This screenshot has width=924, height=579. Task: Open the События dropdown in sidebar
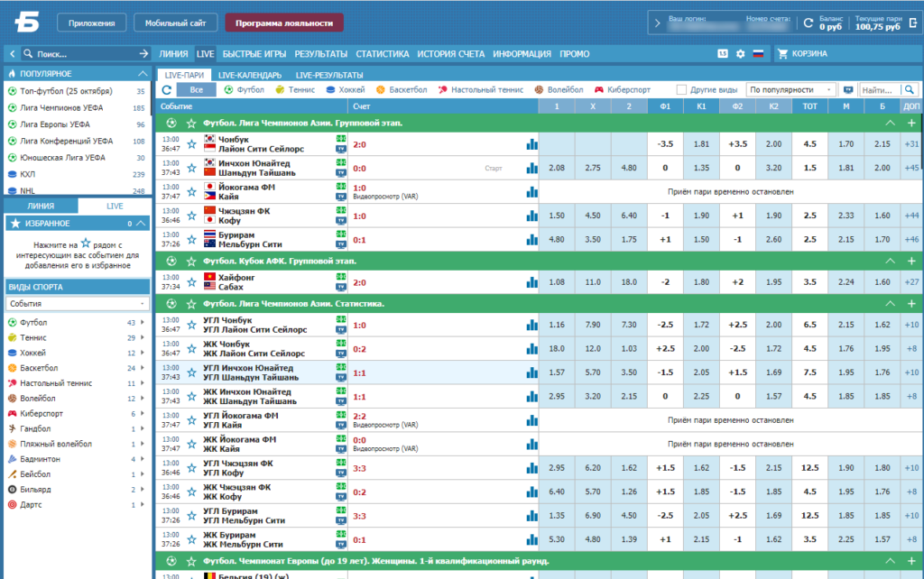coord(77,304)
